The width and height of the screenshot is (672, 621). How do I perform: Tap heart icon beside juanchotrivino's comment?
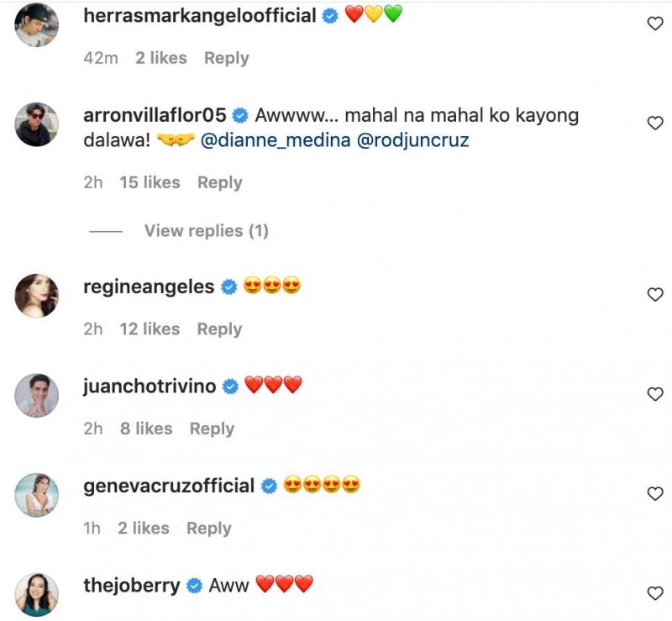655,394
